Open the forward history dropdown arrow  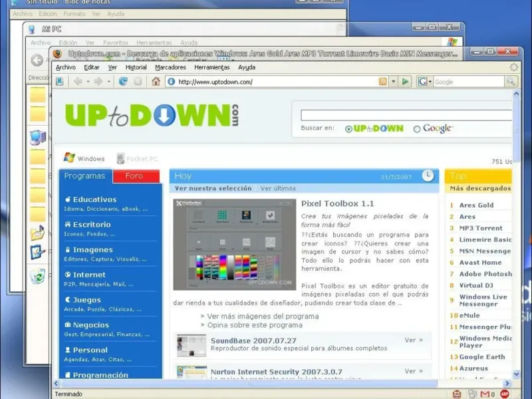click(x=108, y=82)
